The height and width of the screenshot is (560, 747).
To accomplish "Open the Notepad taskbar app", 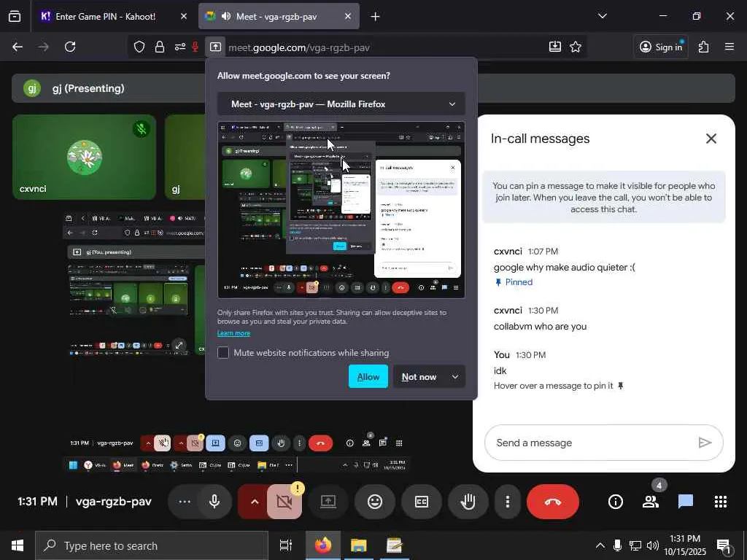I will click(395, 545).
